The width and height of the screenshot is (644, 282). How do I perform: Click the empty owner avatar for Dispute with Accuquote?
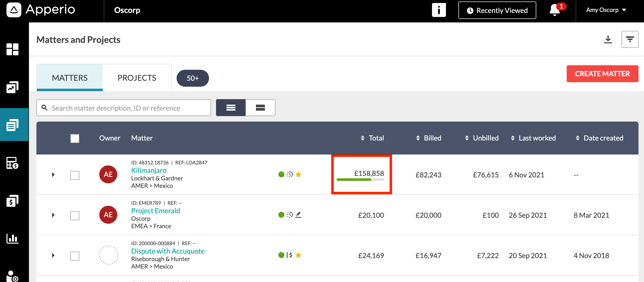[x=108, y=255]
